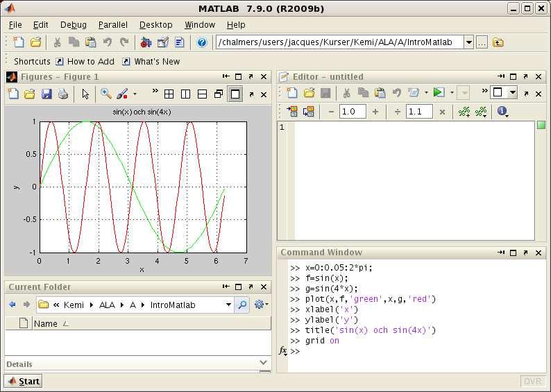Viewport: 551px width, 392px height.
Task: Open the Parallel menu
Action: pyautogui.click(x=113, y=25)
